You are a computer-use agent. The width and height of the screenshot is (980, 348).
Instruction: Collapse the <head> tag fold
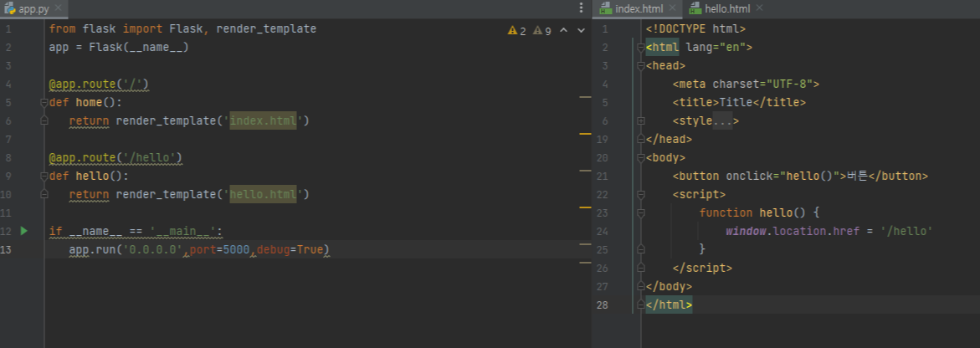[640, 65]
